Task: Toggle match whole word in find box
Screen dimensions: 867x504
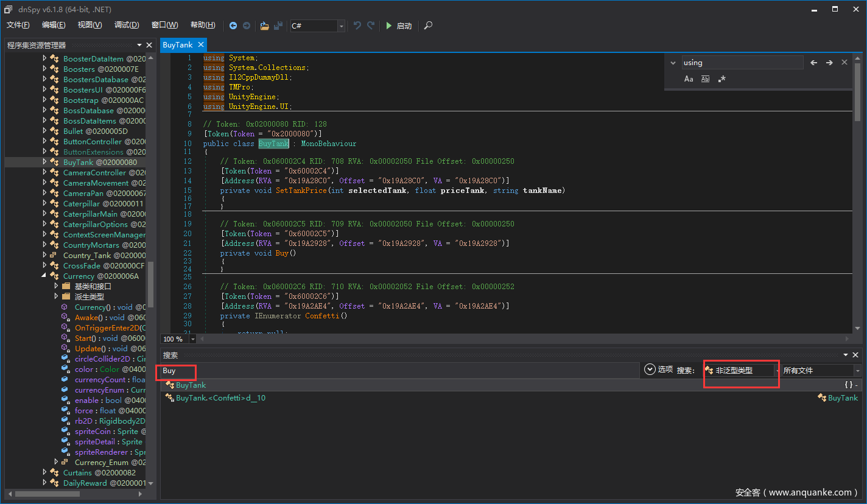Action: (x=705, y=79)
